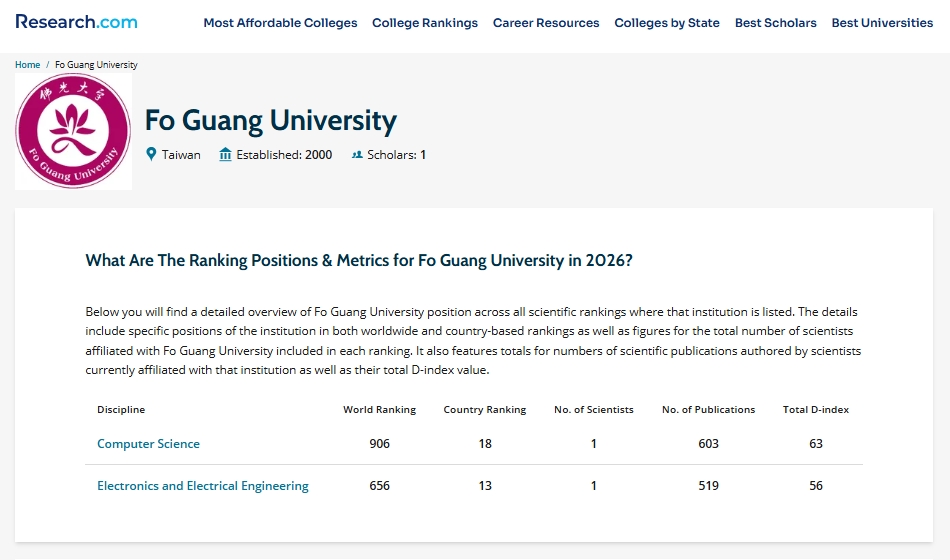Click the Country Ranking column header
The width and height of the screenshot is (950, 560).
point(485,410)
